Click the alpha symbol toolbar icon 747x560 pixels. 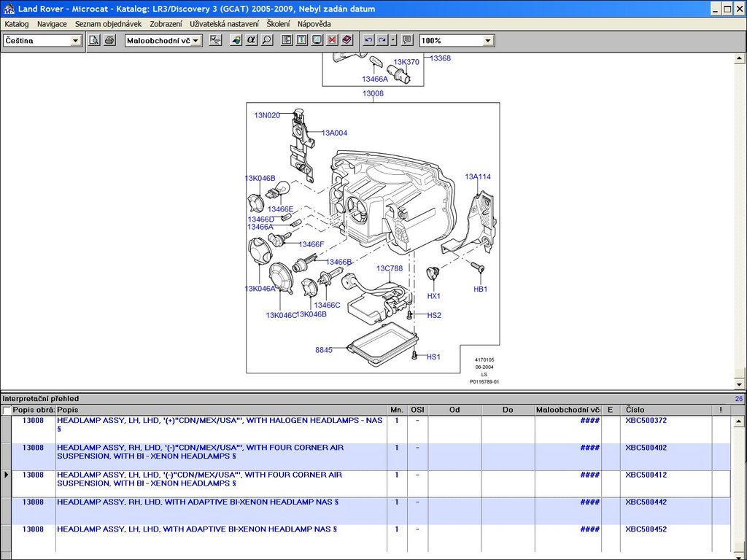252,40
